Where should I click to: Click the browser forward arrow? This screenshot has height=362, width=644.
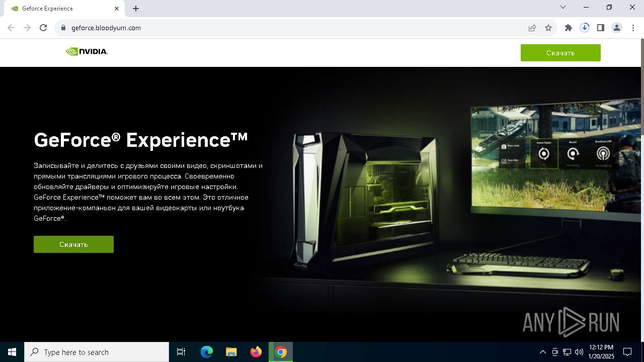27,28
